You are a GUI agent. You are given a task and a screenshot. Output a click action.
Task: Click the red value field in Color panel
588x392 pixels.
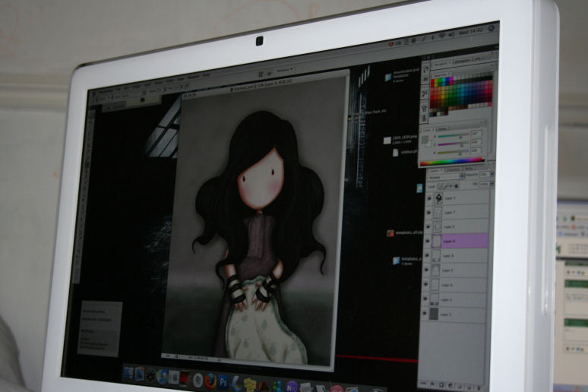tap(476, 133)
